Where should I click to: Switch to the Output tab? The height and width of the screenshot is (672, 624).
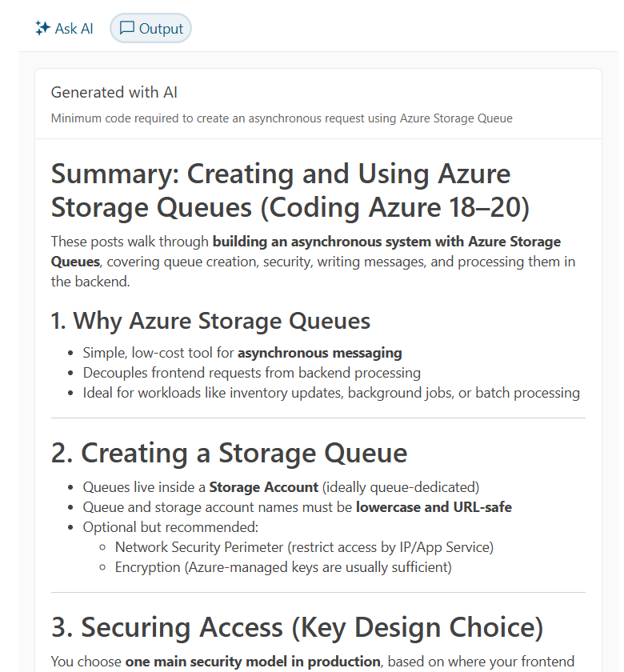click(151, 28)
